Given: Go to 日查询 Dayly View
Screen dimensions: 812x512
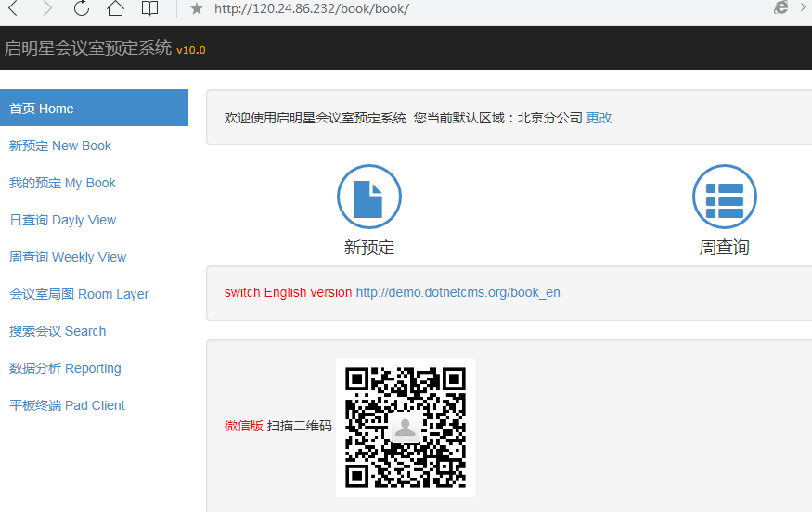Looking at the screenshot, I should click(x=63, y=220).
